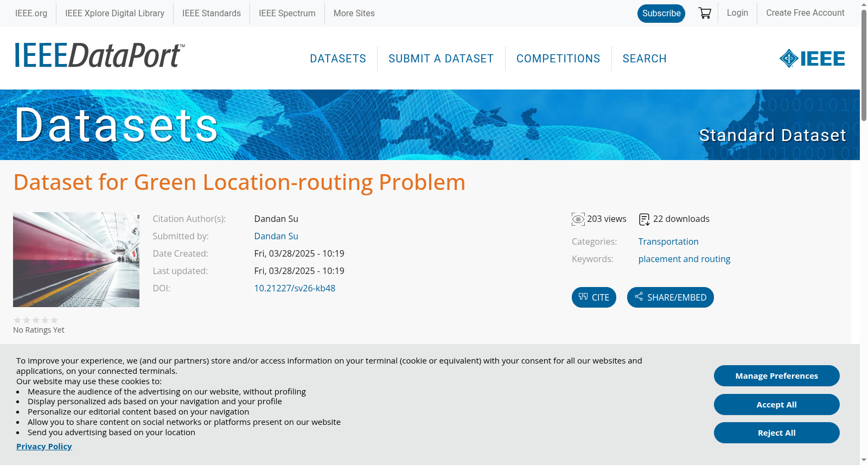Click the IEEE logo at top right
This screenshot has width=868, height=465.
click(812, 59)
